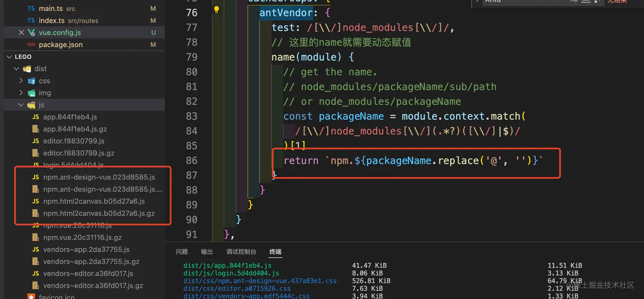Click the 41.47 KiB size in terminal
Viewport: 644px width, 299px height.
point(369,265)
